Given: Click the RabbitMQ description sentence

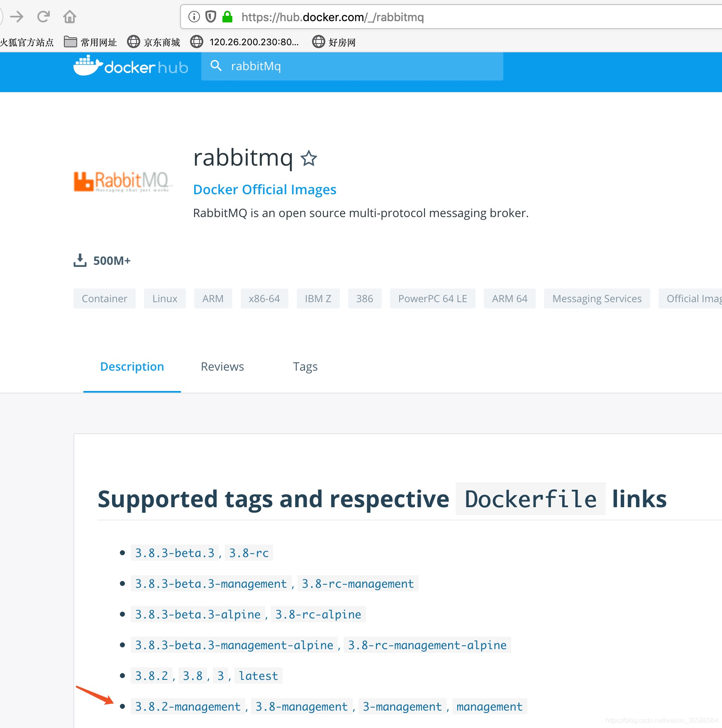Looking at the screenshot, I should [361, 213].
